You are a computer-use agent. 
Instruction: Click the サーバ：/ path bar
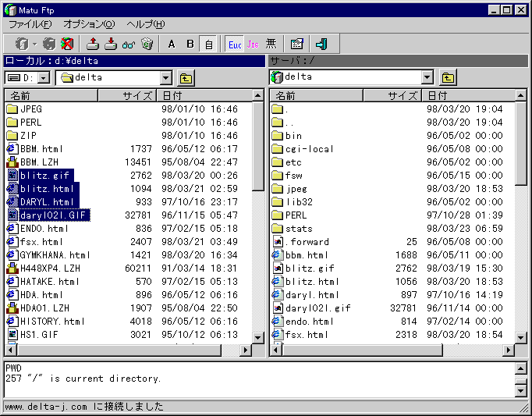coord(399,61)
